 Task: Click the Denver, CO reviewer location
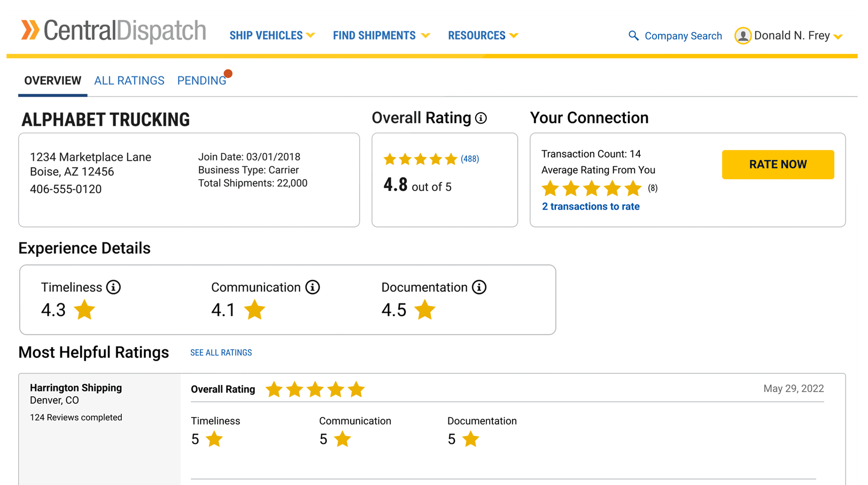coord(55,401)
